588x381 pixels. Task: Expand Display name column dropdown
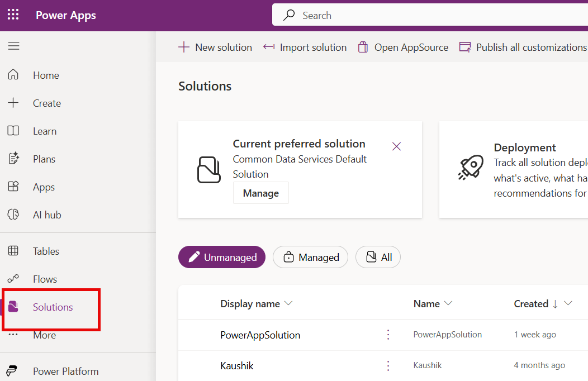pyautogui.click(x=288, y=303)
